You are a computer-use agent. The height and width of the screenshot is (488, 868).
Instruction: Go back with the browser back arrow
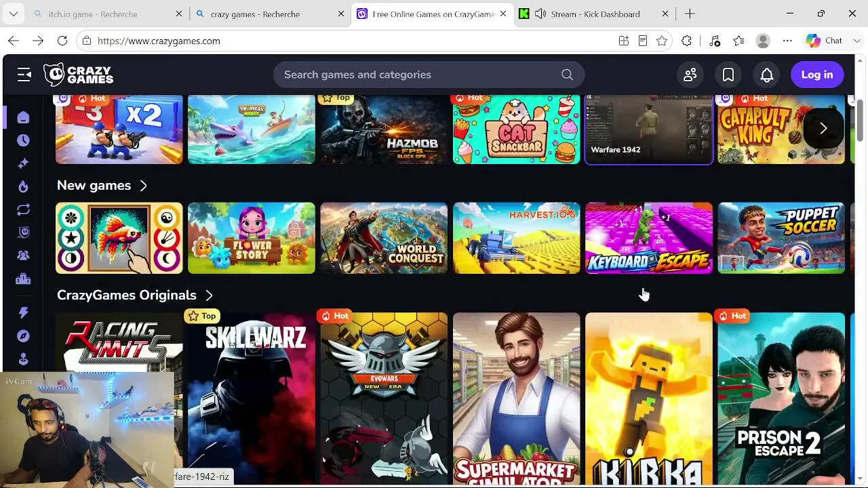pyautogui.click(x=14, y=41)
